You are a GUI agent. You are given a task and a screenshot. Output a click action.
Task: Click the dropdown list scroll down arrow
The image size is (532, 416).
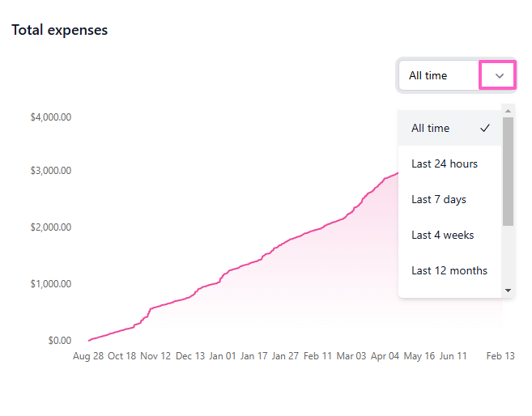(x=509, y=290)
